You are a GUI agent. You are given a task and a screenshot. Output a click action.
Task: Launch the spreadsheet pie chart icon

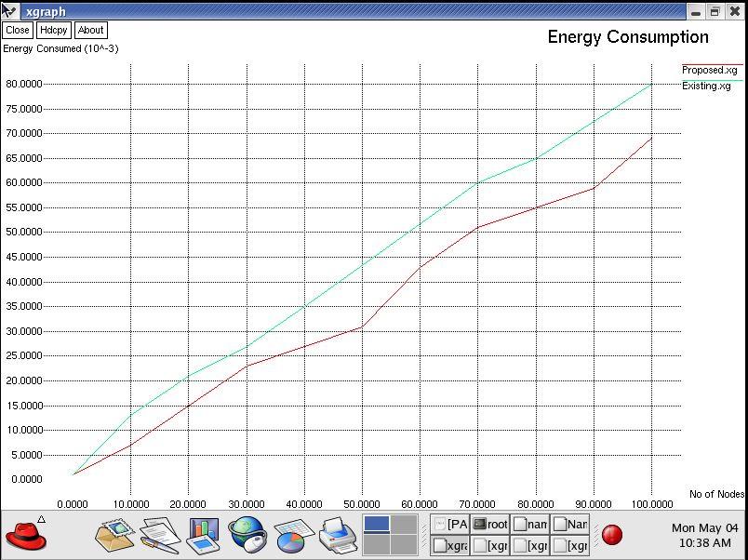(x=291, y=535)
